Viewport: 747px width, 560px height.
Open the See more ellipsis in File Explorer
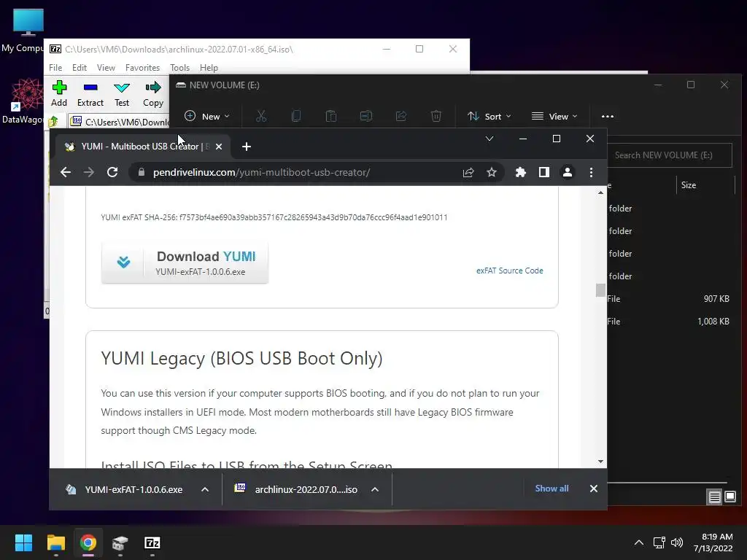pos(608,116)
